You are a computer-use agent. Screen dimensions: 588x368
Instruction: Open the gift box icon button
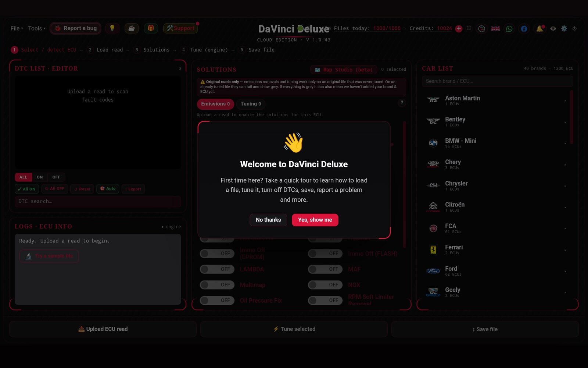tap(151, 28)
